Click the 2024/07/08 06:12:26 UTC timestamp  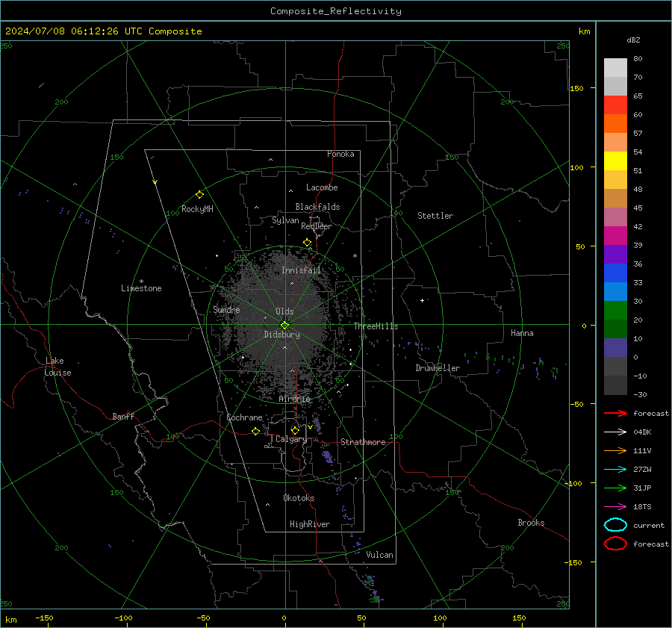click(x=103, y=31)
